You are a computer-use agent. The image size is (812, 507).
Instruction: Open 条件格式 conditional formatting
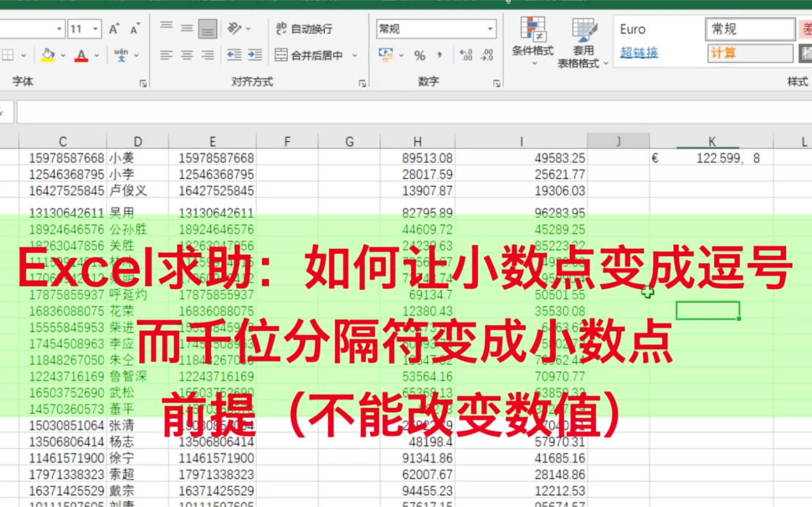click(x=533, y=41)
